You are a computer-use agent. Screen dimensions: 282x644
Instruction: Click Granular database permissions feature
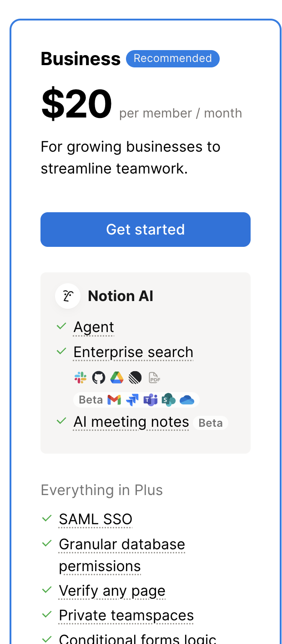[122, 545]
